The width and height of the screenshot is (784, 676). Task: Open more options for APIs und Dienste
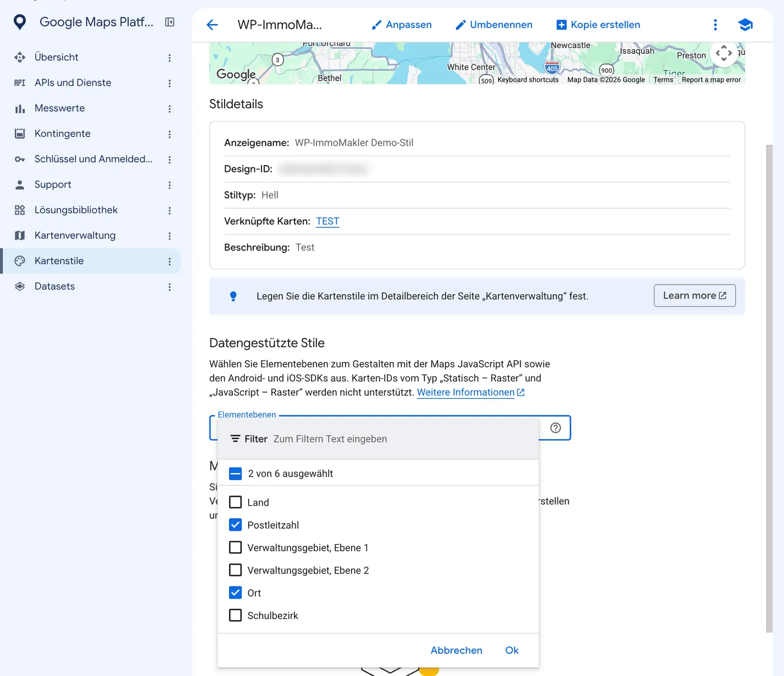pyautogui.click(x=170, y=83)
